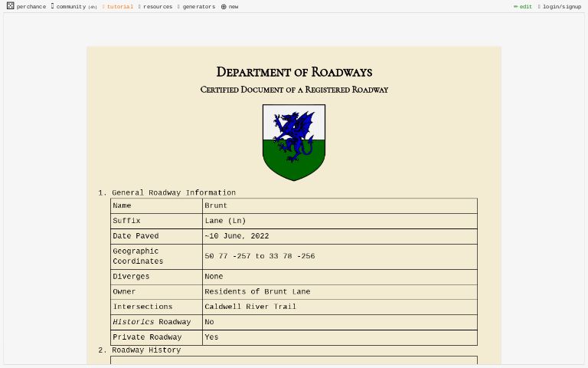Open the tutorial link in navbar

coord(119,7)
